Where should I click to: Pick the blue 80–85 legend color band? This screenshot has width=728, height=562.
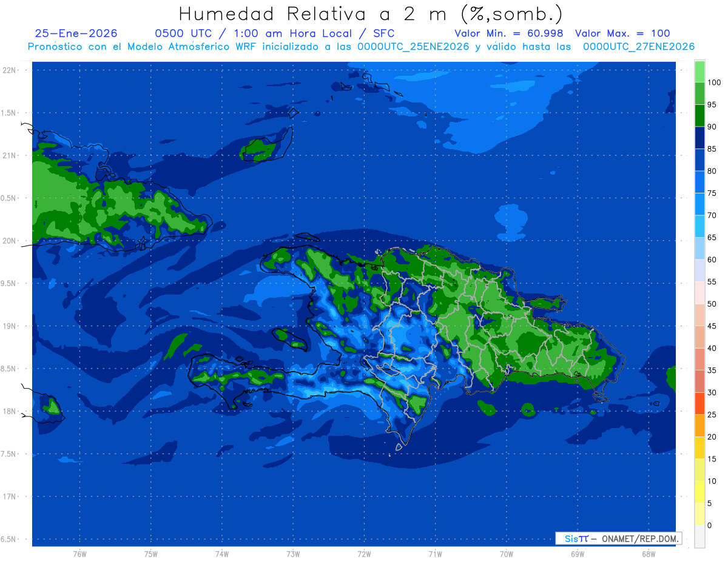click(699, 160)
